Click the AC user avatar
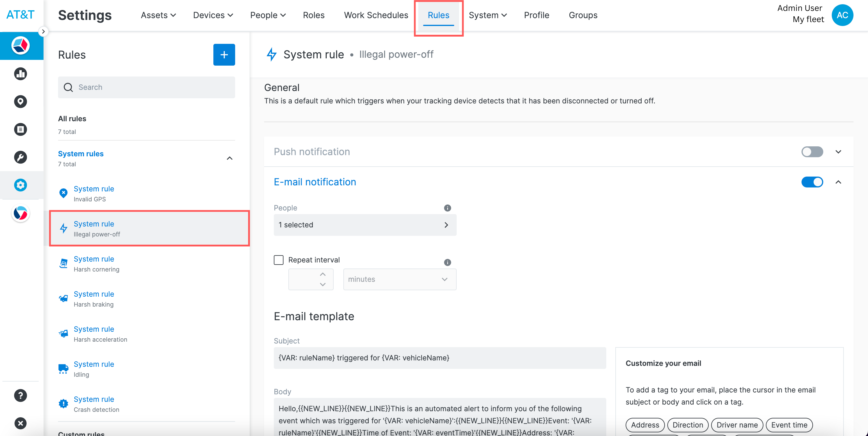 pyautogui.click(x=842, y=15)
